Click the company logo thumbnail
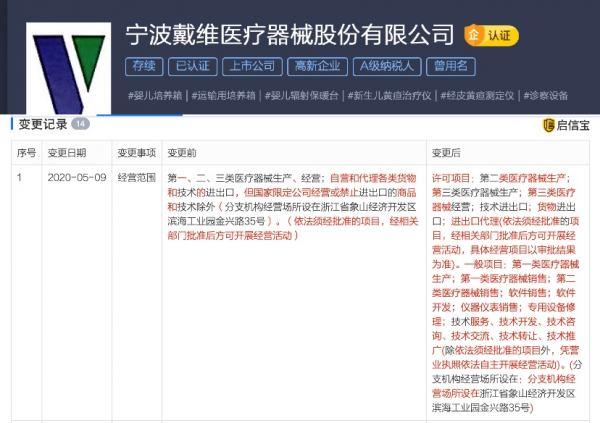The width and height of the screenshot is (600, 423). (68, 68)
